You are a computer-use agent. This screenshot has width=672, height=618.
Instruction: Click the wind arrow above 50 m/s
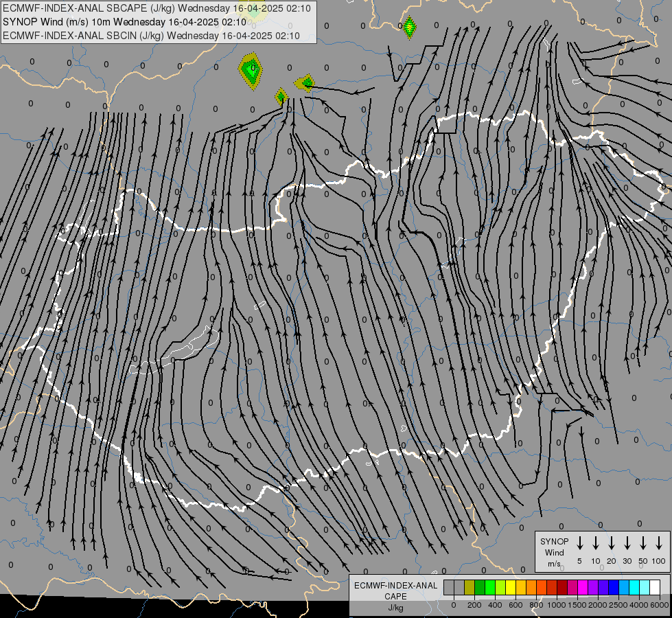click(x=643, y=543)
